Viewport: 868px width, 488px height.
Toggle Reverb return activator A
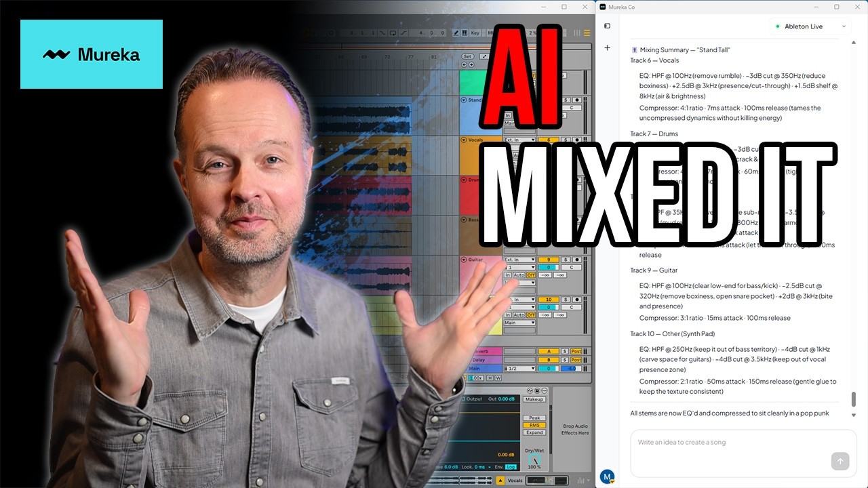pos(549,351)
